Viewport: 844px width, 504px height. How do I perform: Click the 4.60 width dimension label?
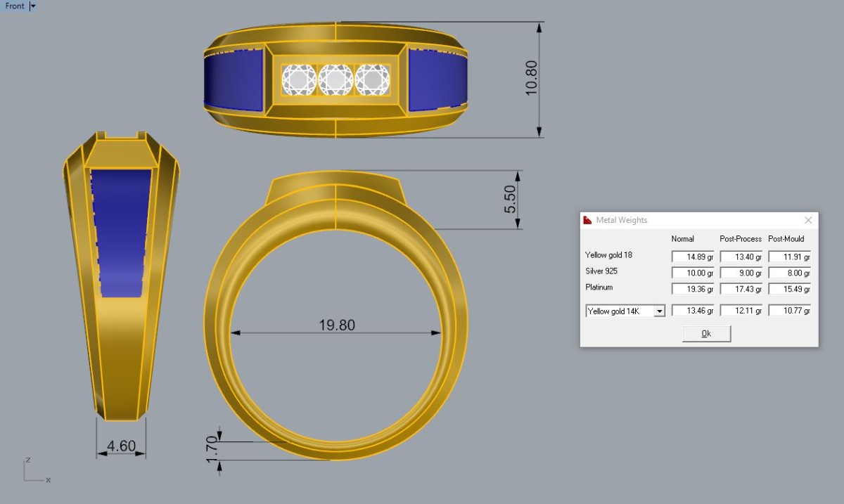[121, 446]
